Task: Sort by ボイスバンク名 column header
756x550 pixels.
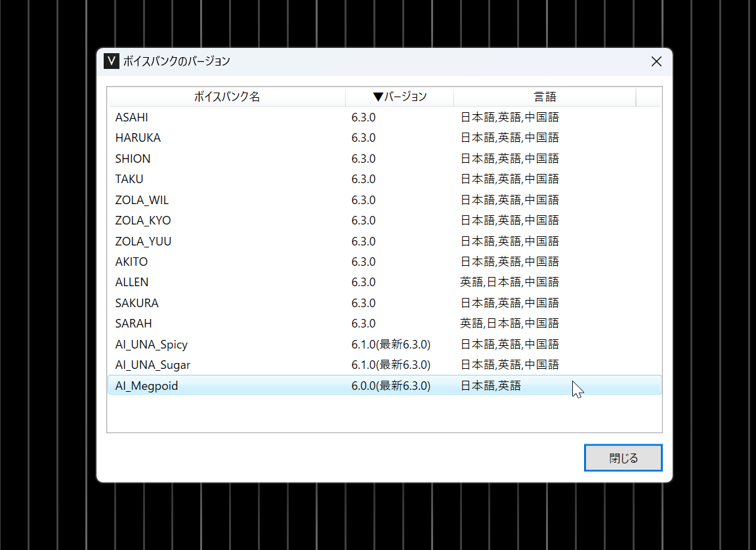Action: tap(227, 97)
